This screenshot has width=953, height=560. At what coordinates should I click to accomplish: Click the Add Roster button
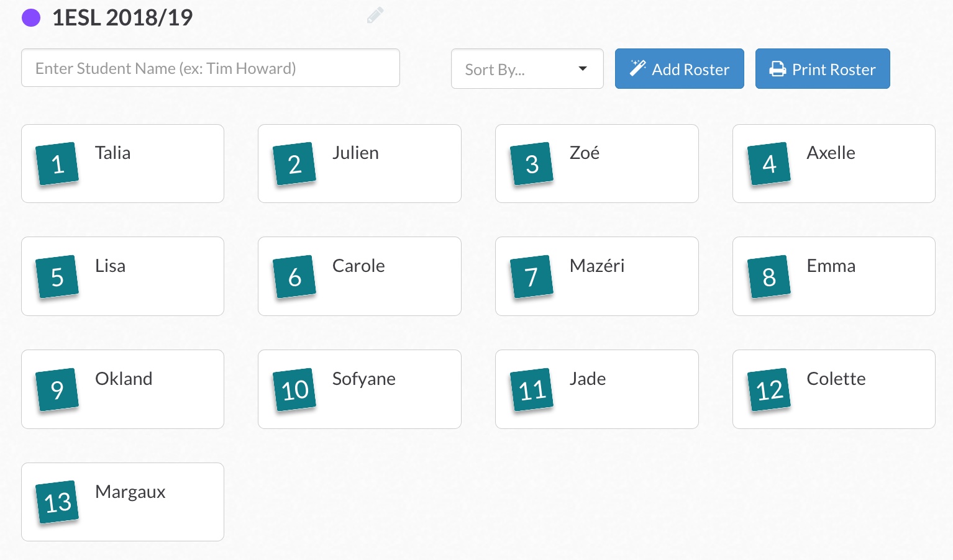(x=679, y=69)
